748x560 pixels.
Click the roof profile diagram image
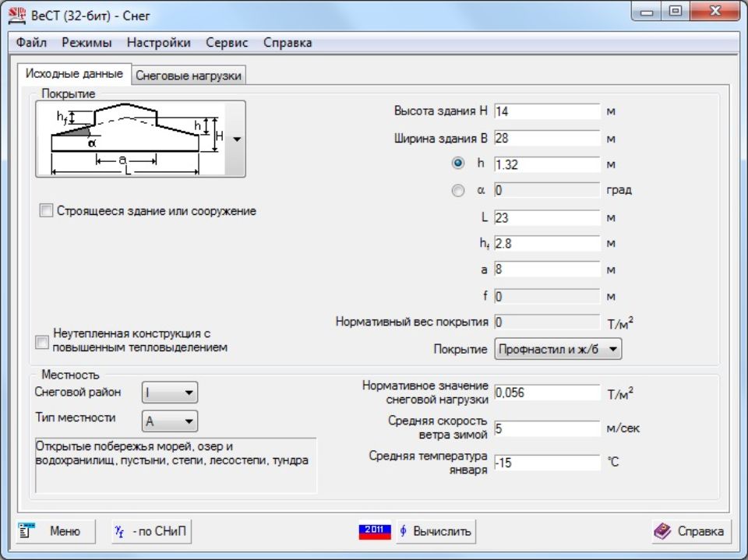[x=130, y=139]
